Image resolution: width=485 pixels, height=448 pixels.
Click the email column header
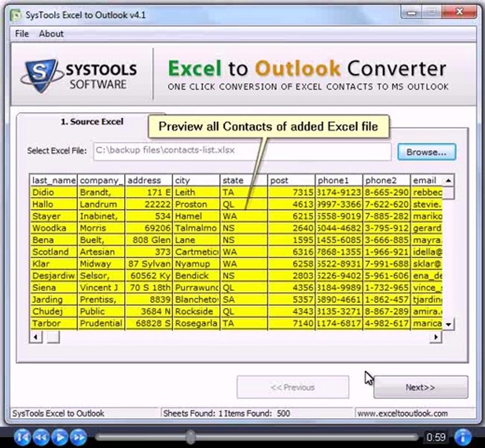point(427,180)
